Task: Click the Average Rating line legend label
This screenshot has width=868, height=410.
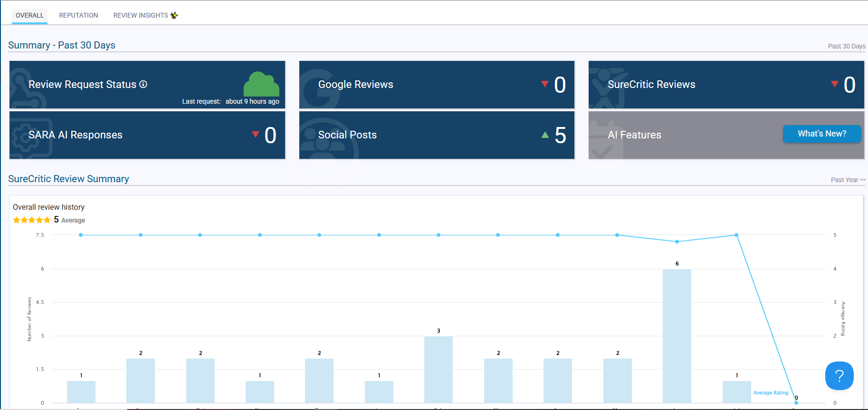Action: tap(770, 393)
